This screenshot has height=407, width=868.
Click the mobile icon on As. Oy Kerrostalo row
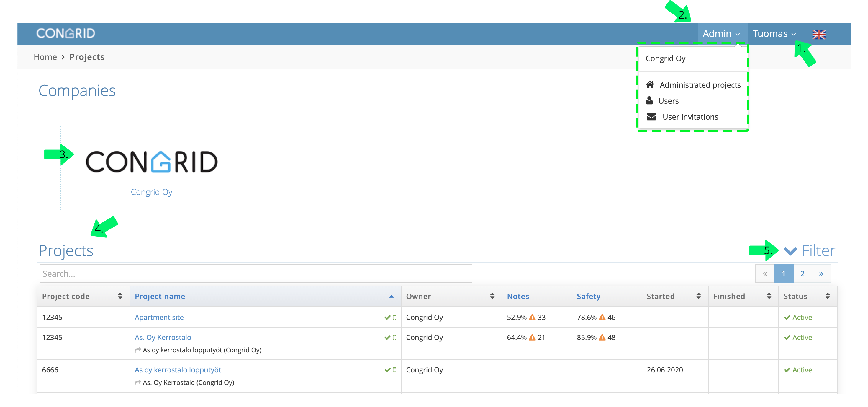tap(394, 338)
